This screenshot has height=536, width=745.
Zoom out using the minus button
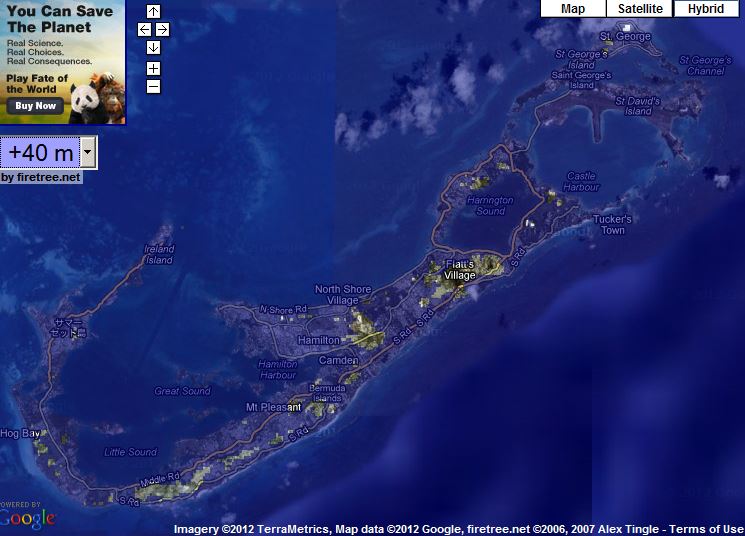[153, 86]
